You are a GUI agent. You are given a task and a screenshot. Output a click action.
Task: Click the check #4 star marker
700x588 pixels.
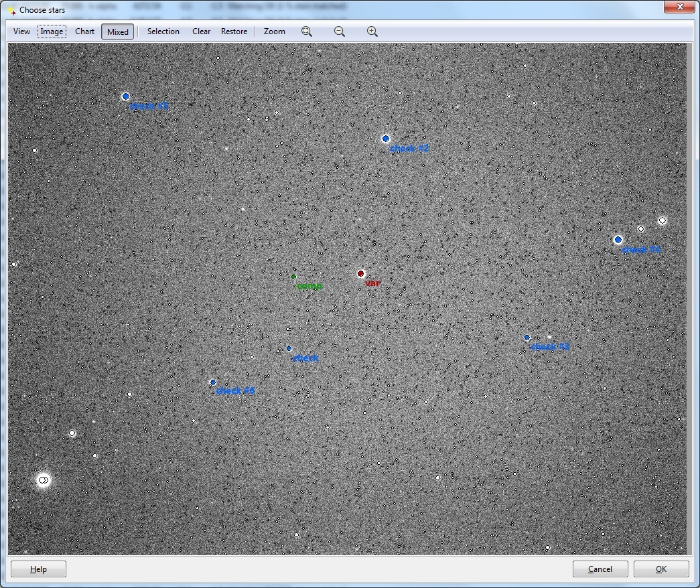[618, 239]
